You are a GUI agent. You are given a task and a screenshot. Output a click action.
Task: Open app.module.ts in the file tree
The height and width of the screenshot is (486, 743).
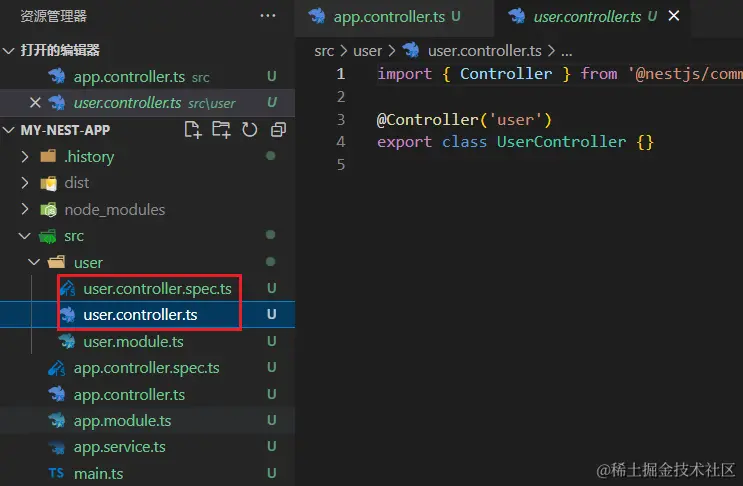[x=147, y=421]
